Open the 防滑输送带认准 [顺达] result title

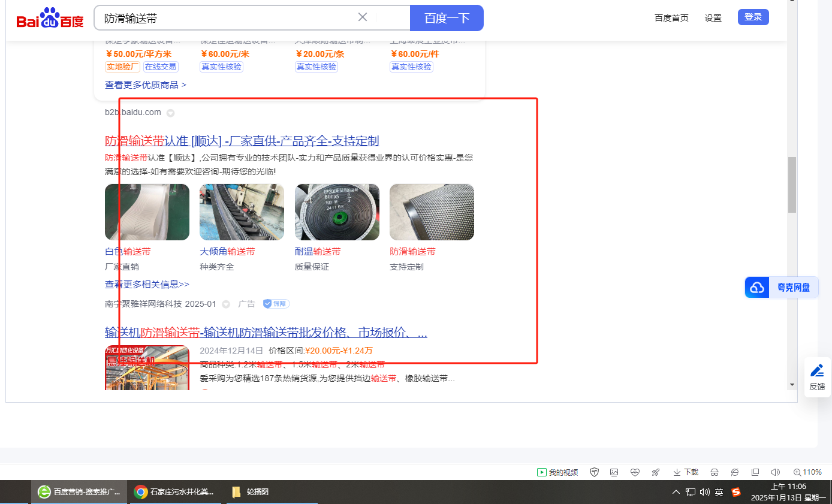click(242, 141)
